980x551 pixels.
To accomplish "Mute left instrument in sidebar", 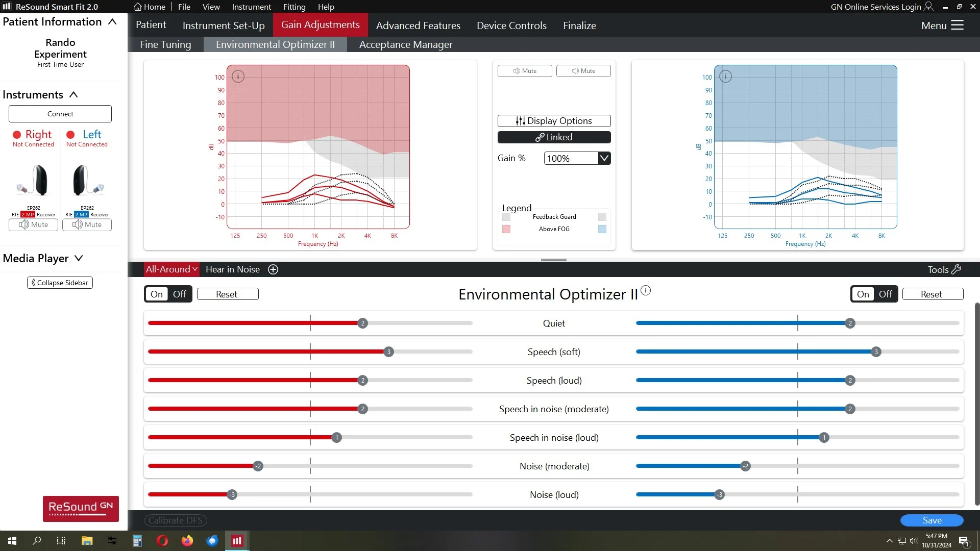I will pyautogui.click(x=87, y=224).
